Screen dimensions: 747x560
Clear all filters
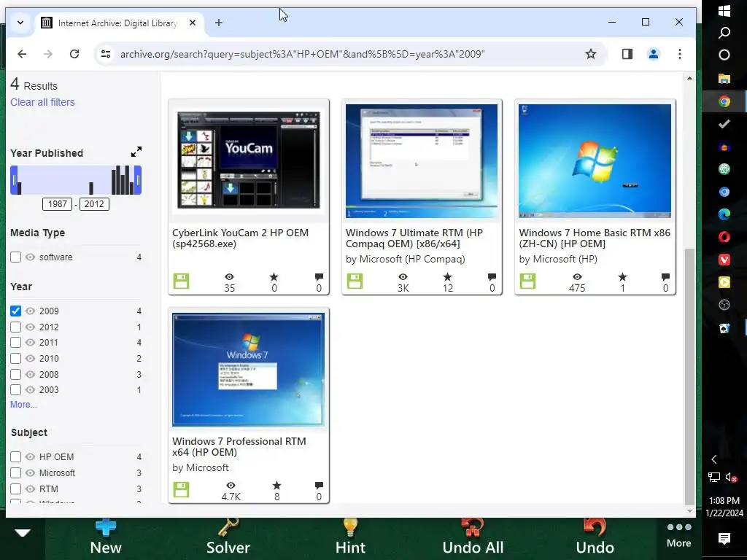pyautogui.click(x=42, y=102)
